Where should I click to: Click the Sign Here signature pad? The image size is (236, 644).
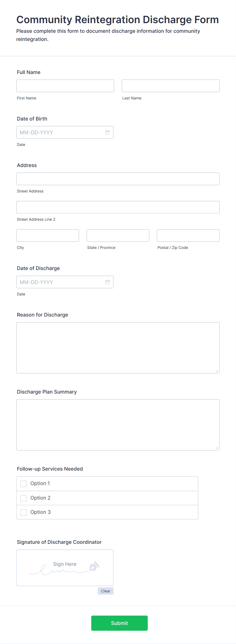(65, 568)
